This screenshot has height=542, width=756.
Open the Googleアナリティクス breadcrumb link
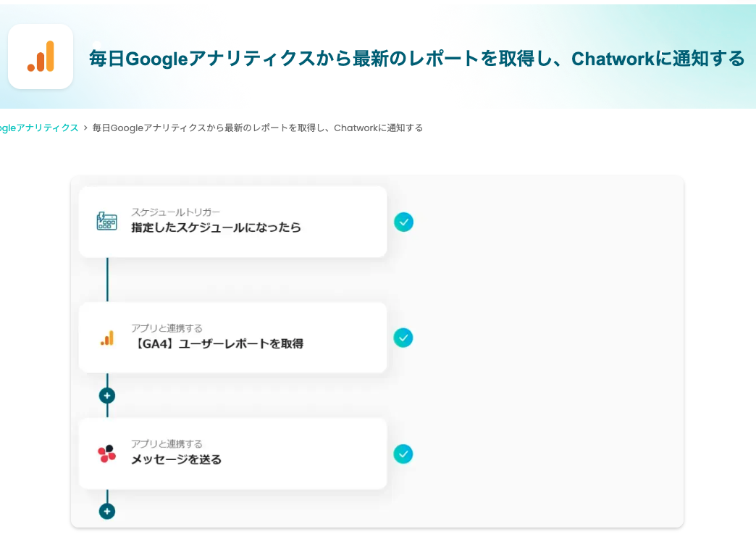(39, 128)
